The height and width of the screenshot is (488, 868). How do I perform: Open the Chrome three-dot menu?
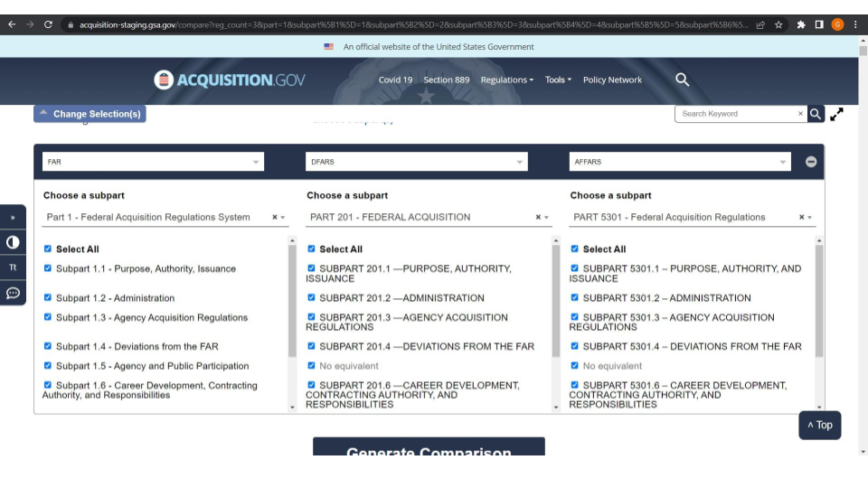pos(855,25)
